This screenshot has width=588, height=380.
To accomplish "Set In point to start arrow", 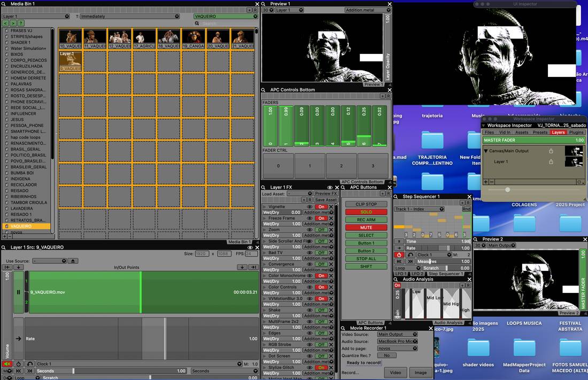I will tap(7, 267).
